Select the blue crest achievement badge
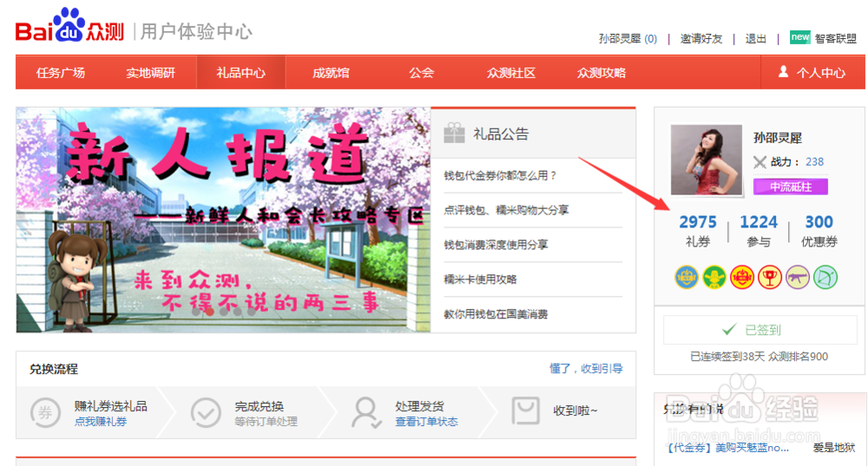This screenshot has height=466, width=868. [x=687, y=277]
